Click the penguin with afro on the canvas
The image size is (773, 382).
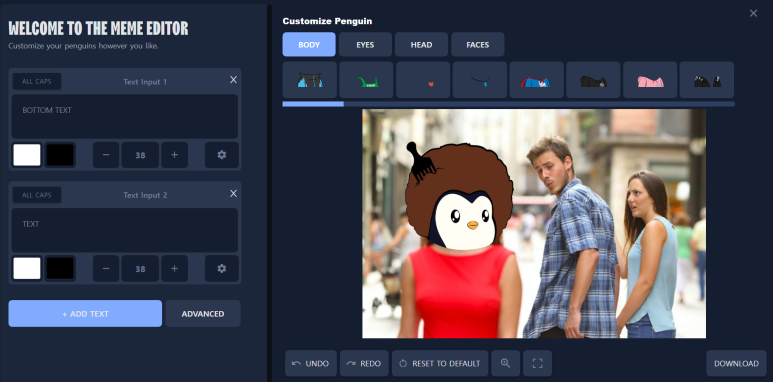(x=458, y=197)
